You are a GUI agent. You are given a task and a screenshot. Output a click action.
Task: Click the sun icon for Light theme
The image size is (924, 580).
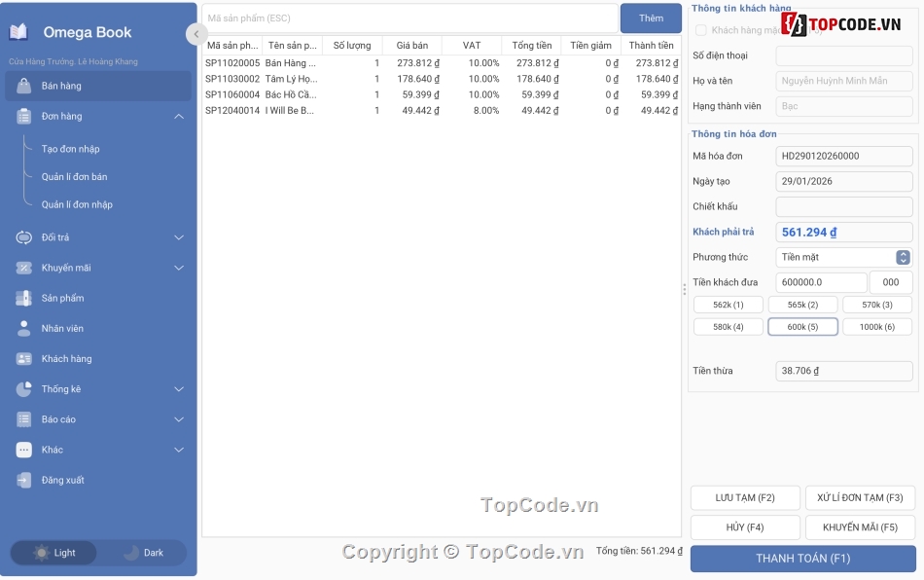click(x=41, y=553)
